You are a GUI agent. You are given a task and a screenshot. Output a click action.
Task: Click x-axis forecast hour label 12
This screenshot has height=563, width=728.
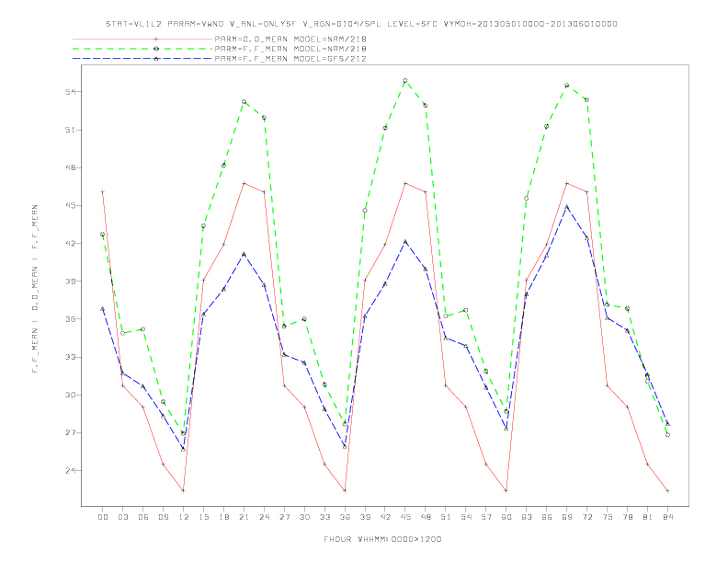pos(184,517)
